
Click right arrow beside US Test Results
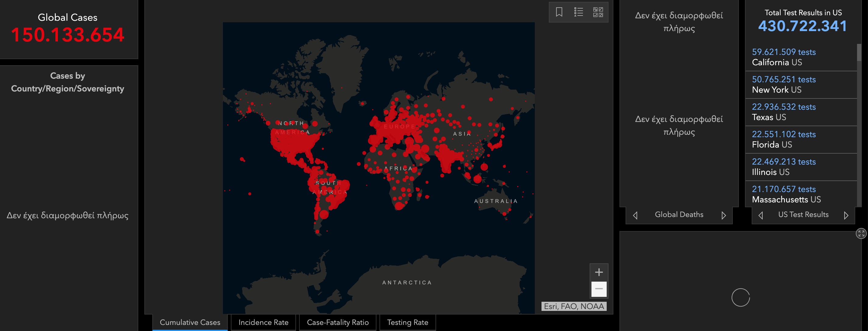point(846,215)
